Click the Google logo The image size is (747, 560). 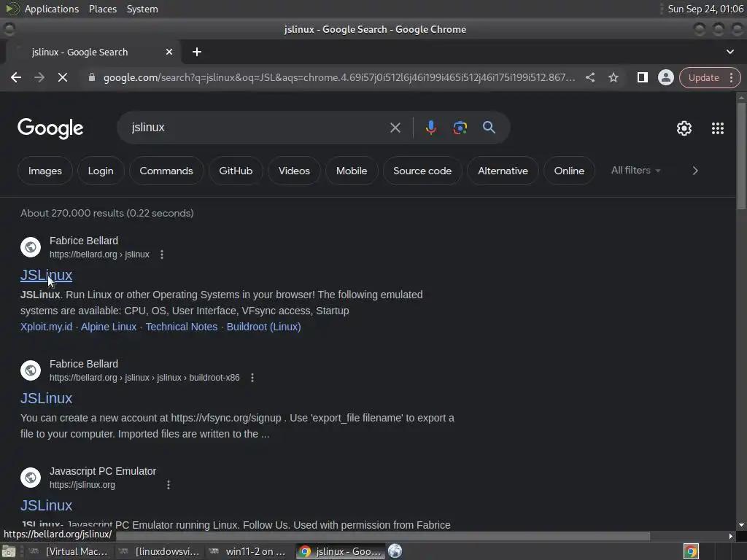coord(50,128)
